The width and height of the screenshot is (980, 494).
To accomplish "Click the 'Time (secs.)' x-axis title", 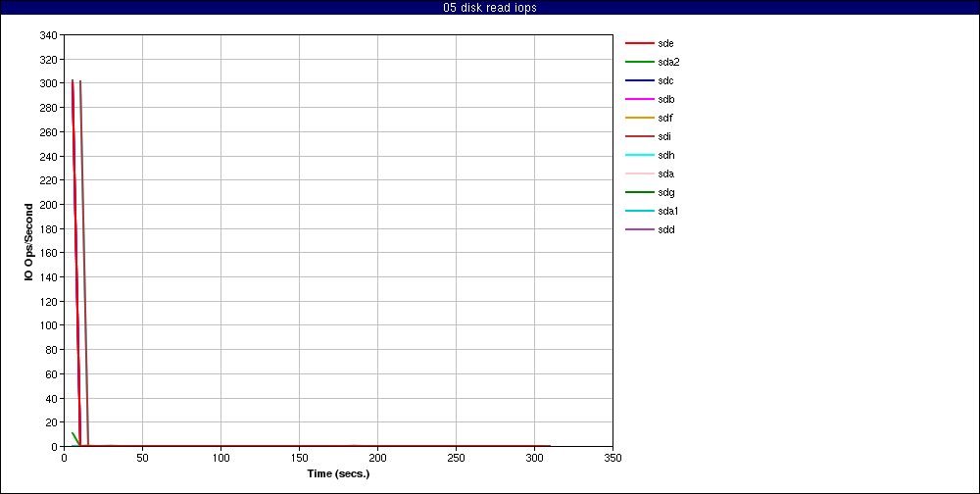I will point(338,474).
